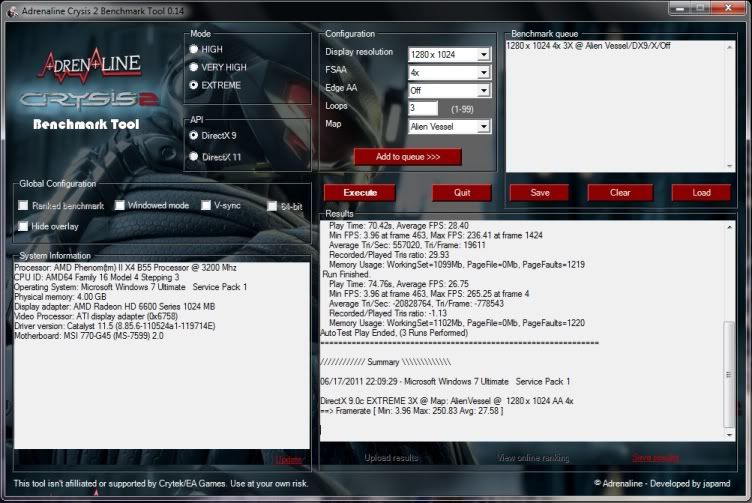Choose the EXTREME quality mode
Image resolution: width=752 pixels, height=503 pixels.
tap(194, 85)
